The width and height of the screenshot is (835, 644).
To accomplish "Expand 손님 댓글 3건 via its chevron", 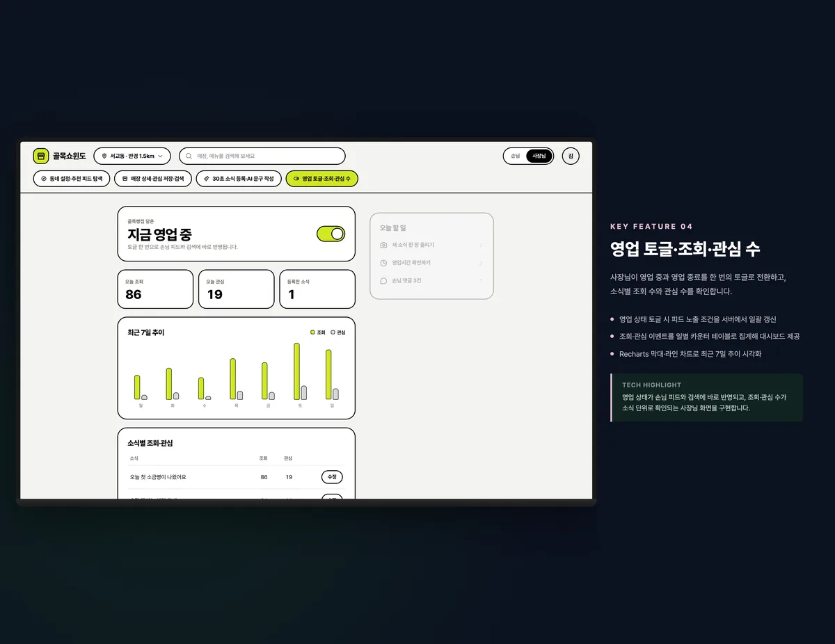I will pyautogui.click(x=481, y=281).
